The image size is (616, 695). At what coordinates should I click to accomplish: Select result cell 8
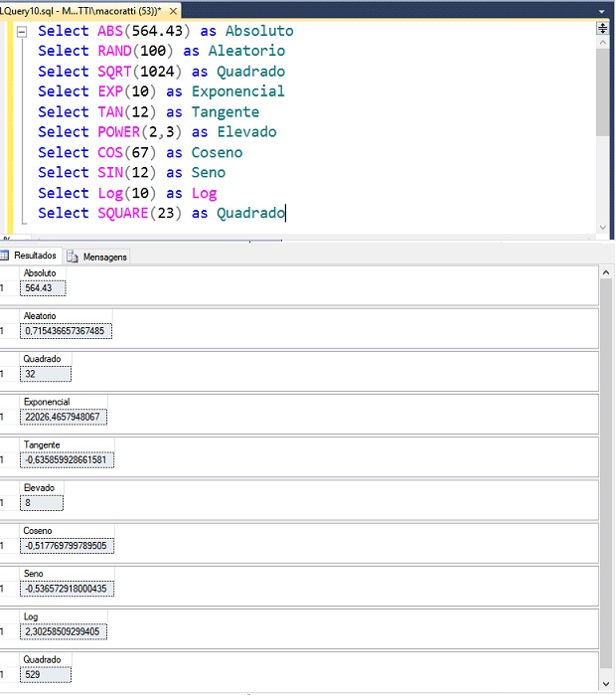pyautogui.click(x=42, y=503)
